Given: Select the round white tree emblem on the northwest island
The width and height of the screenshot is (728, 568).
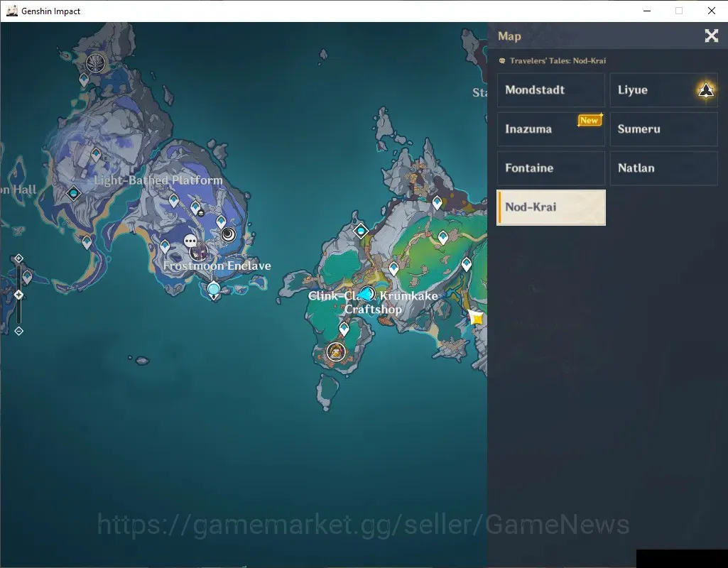Looking at the screenshot, I should point(96,62).
